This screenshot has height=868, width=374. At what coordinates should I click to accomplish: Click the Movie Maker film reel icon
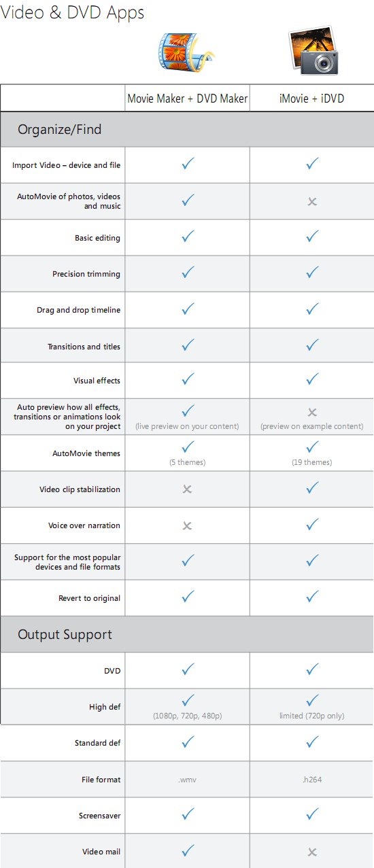[186, 53]
